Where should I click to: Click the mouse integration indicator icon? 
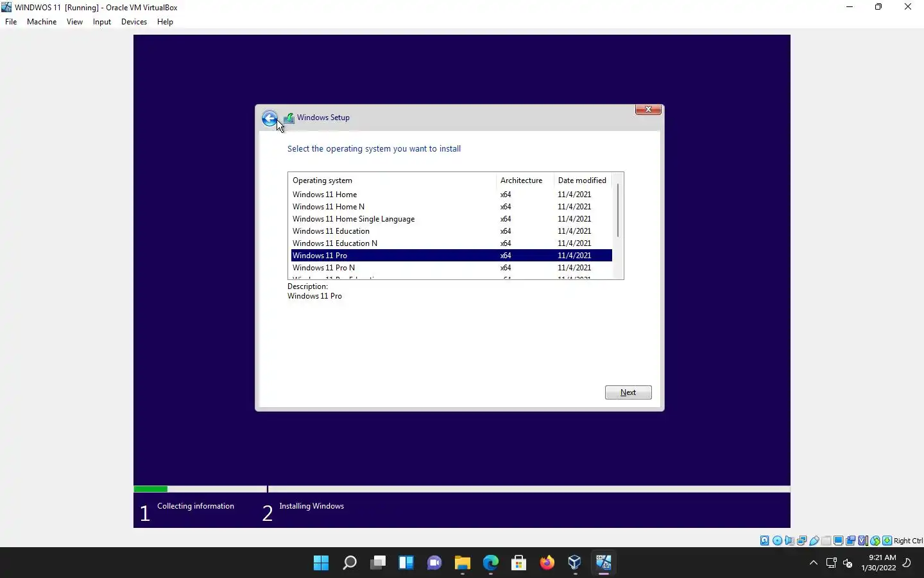point(875,541)
